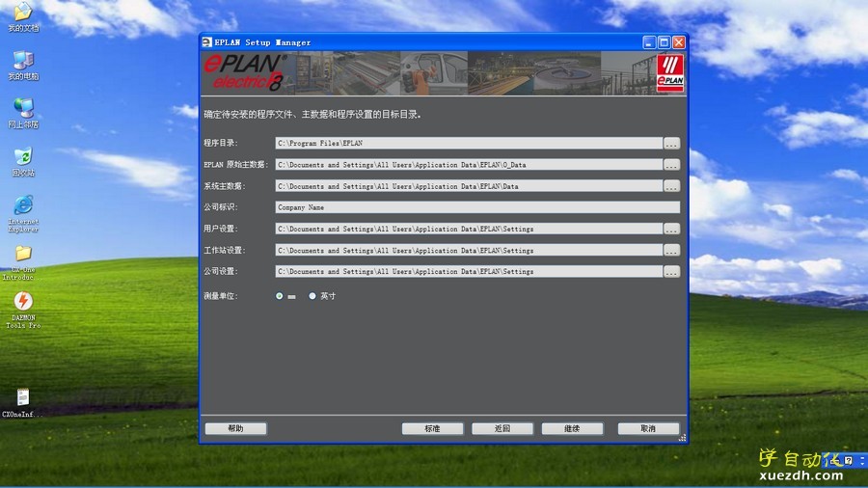Click the EPLAN logo in banner

pos(670,73)
